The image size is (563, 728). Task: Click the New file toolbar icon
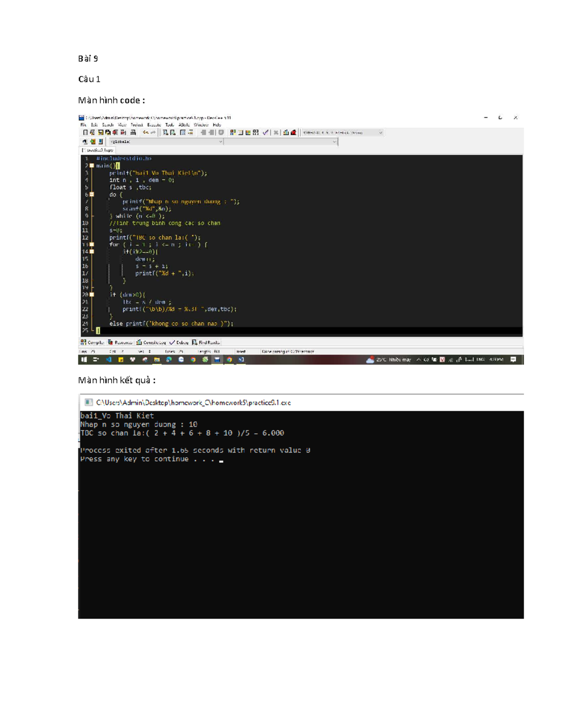pos(85,133)
